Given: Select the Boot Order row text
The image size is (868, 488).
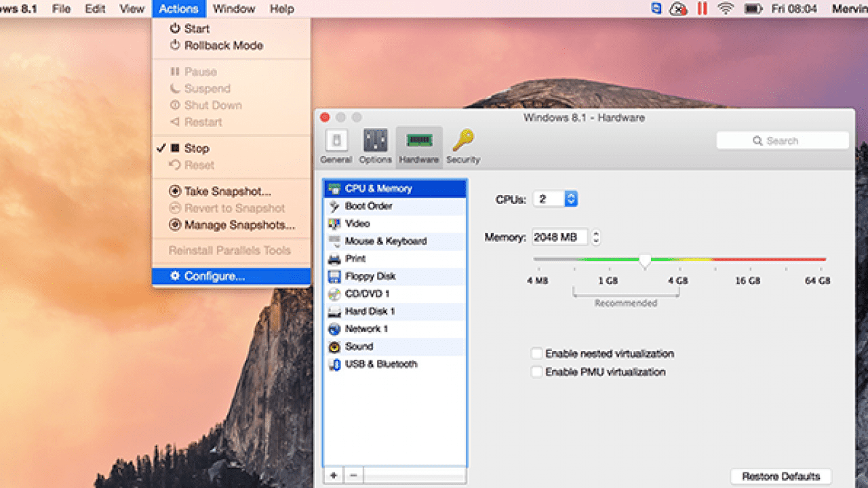Looking at the screenshot, I should (369, 206).
